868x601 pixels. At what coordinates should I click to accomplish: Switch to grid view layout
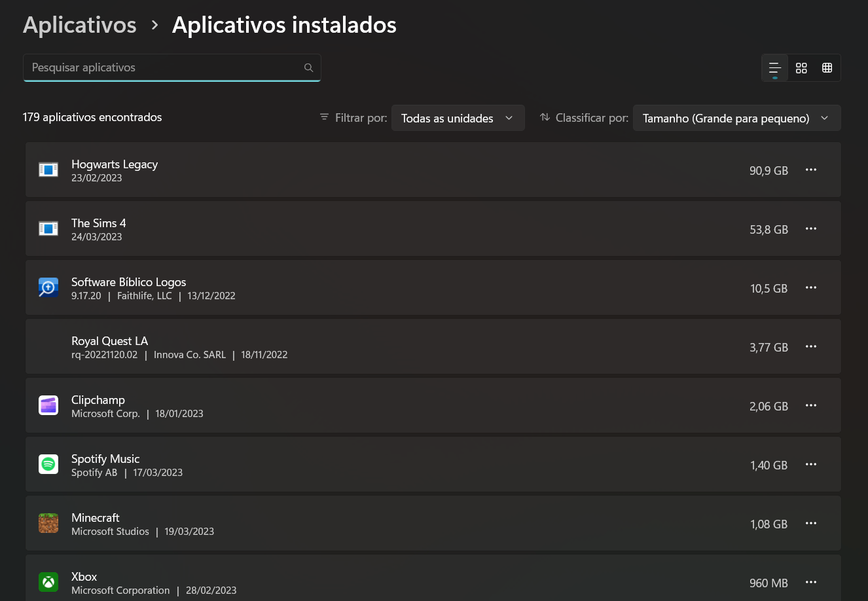[x=801, y=68]
